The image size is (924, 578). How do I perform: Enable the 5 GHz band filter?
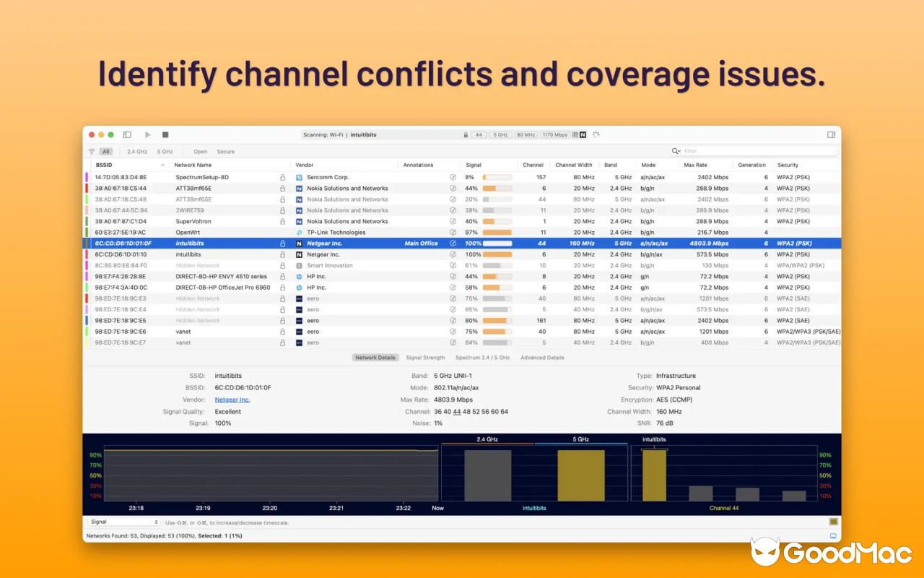(x=165, y=152)
